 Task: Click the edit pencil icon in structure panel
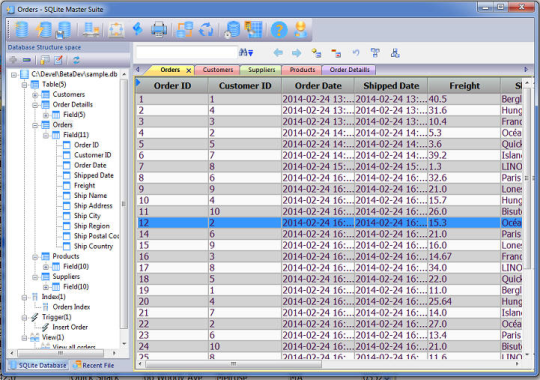click(x=58, y=60)
